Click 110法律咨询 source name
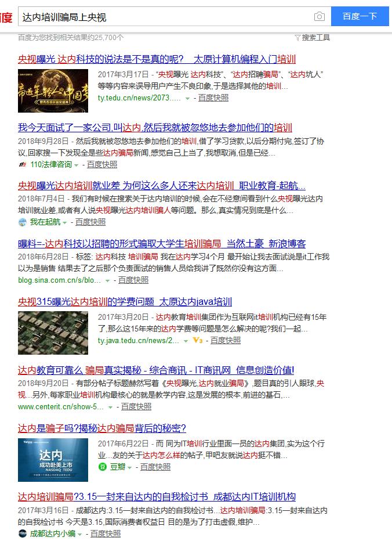Screen dimensions: 392x548 [51, 165]
